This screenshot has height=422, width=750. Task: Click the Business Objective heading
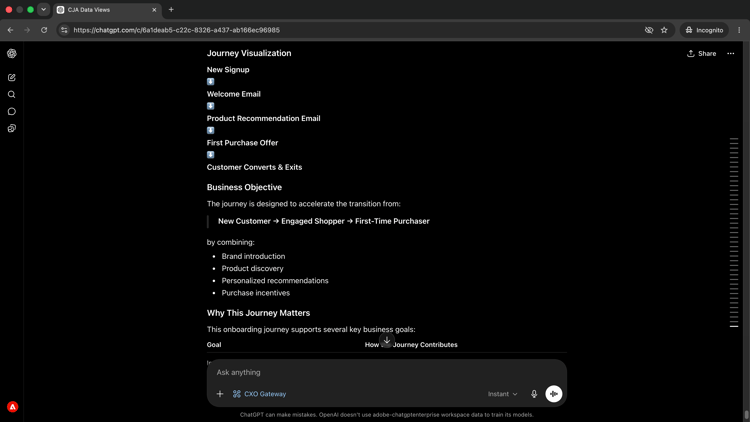(244, 187)
